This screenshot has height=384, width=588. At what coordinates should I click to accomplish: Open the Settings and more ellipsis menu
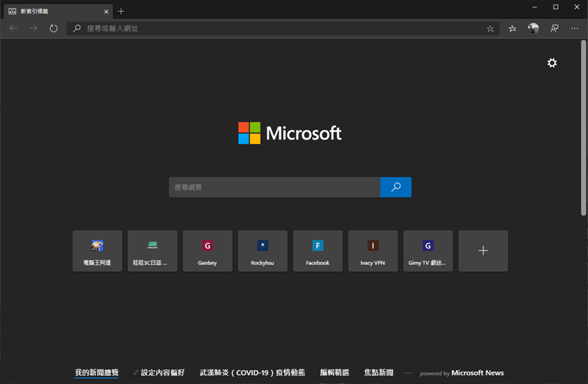[x=575, y=29]
